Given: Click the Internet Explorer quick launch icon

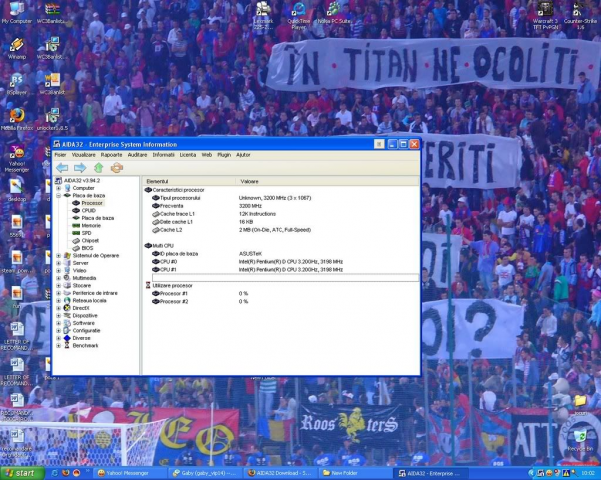Looking at the screenshot, I should click(x=55, y=473).
